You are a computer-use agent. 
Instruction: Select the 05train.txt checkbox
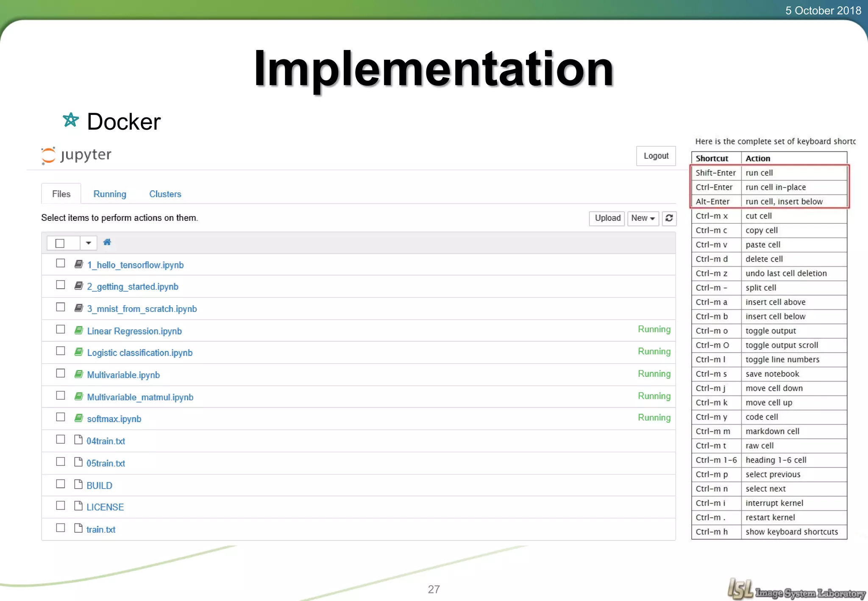click(61, 462)
